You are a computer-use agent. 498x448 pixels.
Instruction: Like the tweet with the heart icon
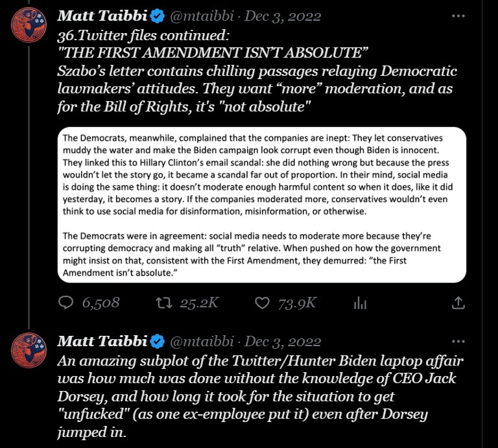(x=263, y=303)
